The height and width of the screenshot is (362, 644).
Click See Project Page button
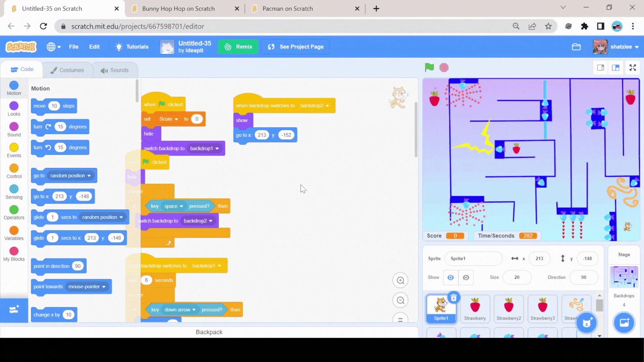295,46
